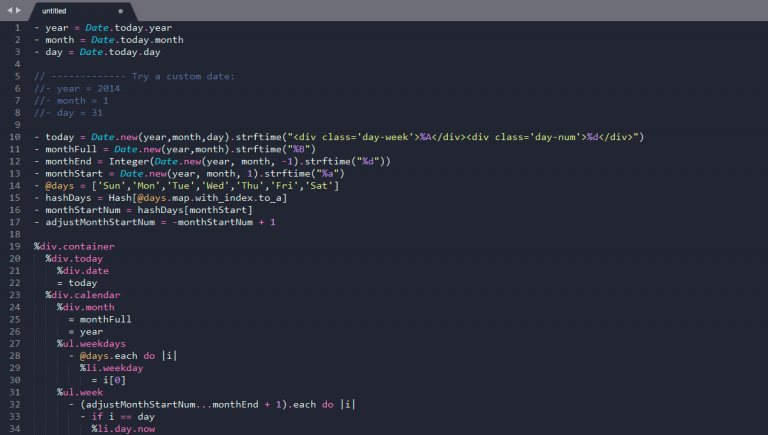
Task: Click line number 34 in gutter
Action: (15, 429)
